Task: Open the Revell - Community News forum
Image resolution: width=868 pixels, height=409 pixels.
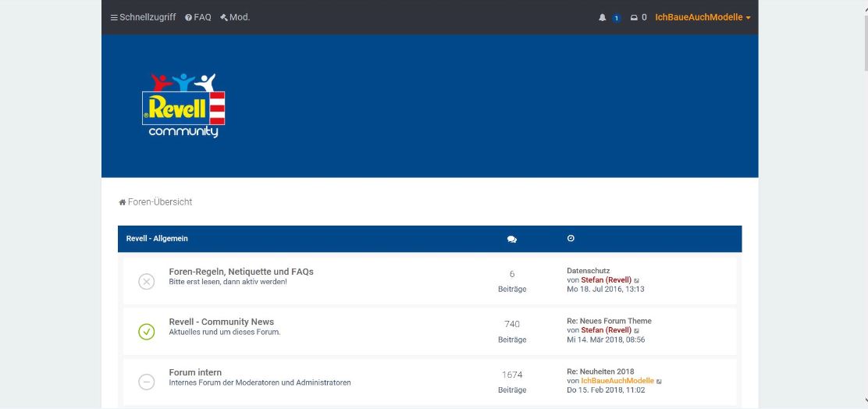Action: (x=221, y=322)
